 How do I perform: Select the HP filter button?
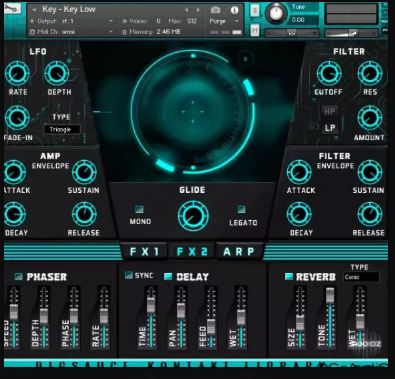click(330, 112)
